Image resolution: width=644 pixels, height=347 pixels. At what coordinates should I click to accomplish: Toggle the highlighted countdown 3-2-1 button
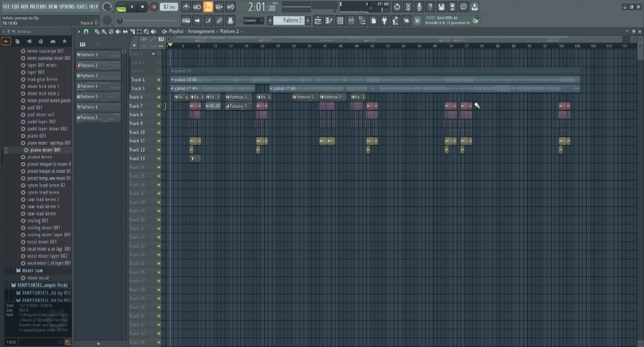pyautogui.click(x=208, y=7)
